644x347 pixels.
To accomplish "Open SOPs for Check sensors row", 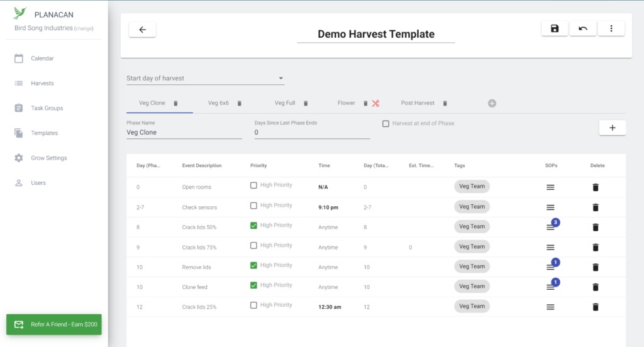I will pos(550,207).
